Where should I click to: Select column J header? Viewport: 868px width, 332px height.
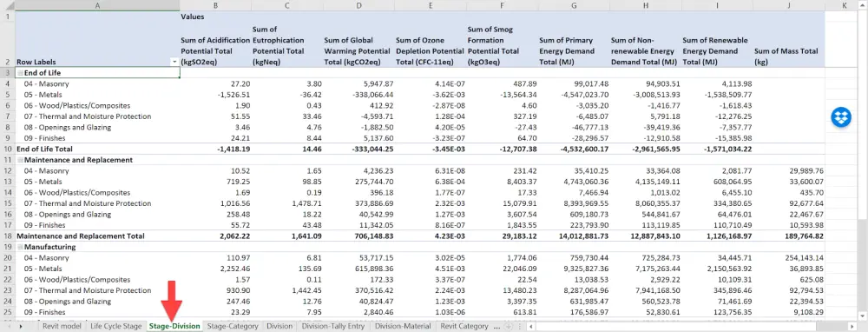click(789, 5)
